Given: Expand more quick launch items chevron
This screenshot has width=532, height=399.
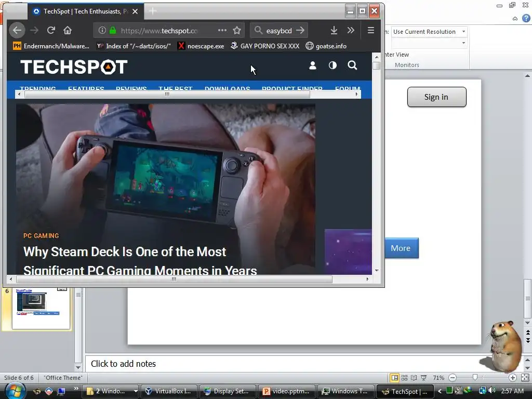Looking at the screenshot, I should pyautogui.click(x=76, y=389).
